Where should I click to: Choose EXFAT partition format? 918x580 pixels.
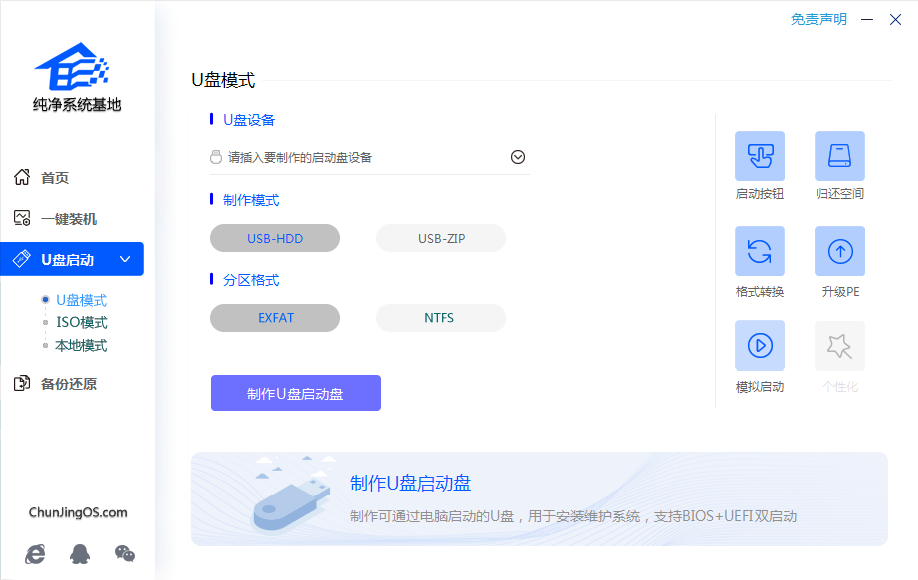[x=275, y=318]
